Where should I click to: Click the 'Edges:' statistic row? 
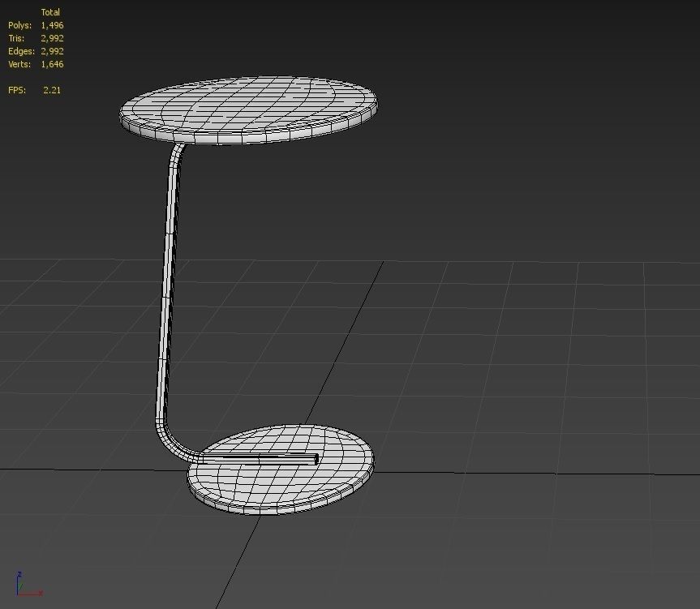point(36,51)
